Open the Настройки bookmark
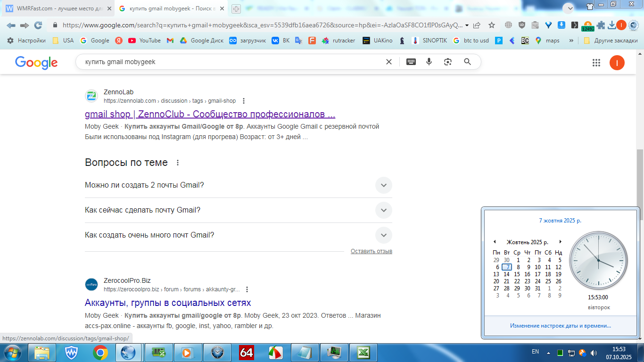The image size is (644, 362). click(26, 41)
